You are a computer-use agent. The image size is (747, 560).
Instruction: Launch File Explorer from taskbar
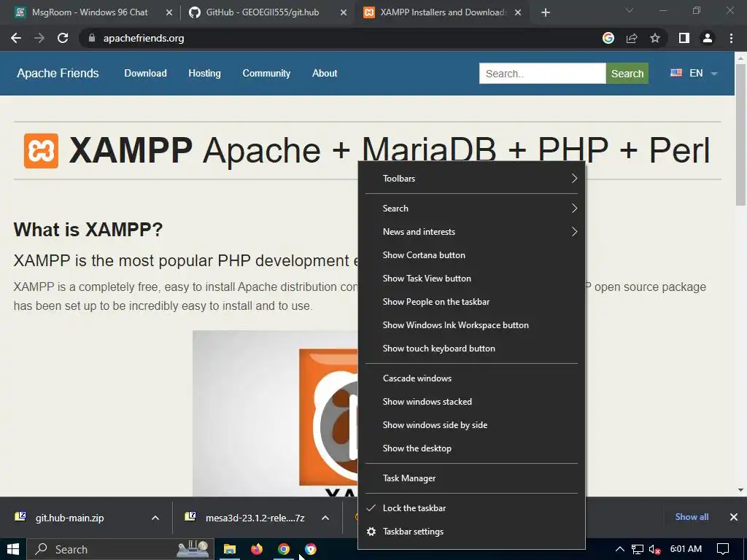point(230,549)
